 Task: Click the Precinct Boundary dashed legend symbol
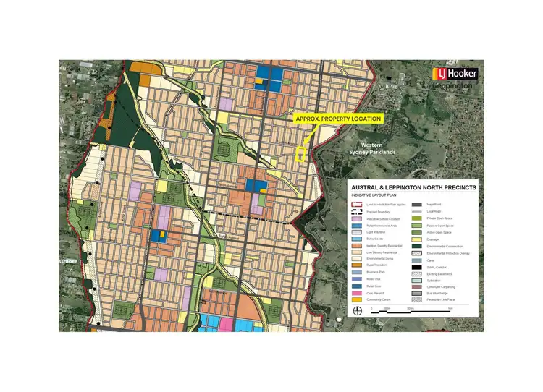tap(358, 212)
